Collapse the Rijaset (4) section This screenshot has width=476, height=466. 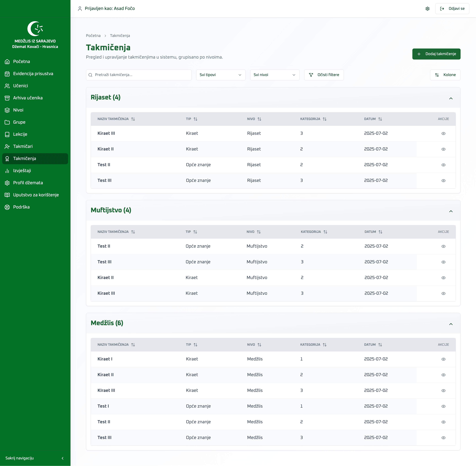pos(451,98)
